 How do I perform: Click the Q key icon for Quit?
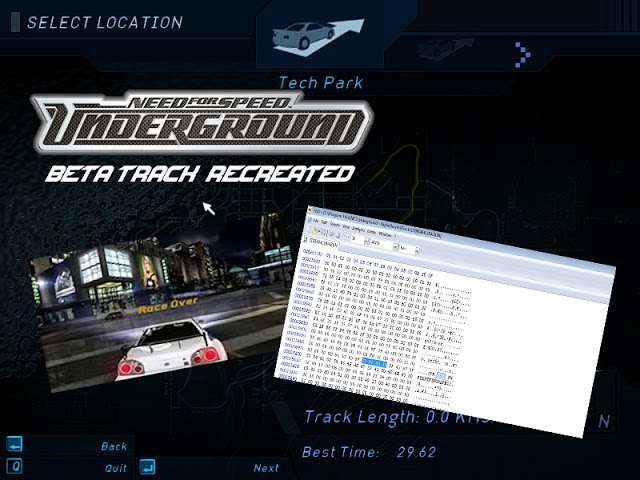(x=14, y=466)
